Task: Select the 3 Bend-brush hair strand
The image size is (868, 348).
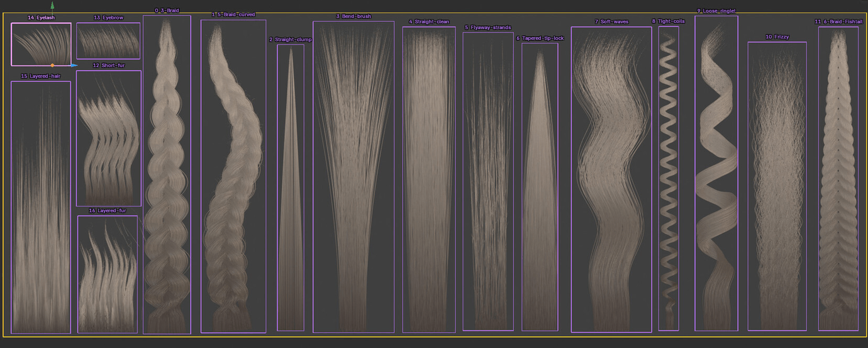Action: click(x=353, y=177)
